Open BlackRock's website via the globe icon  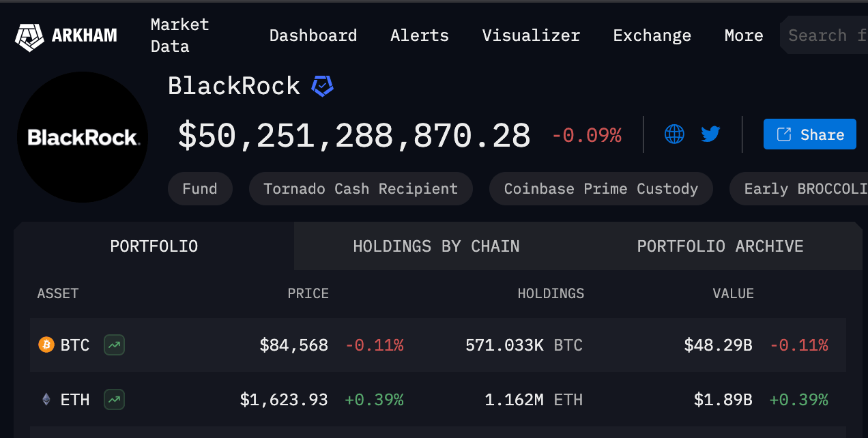(674, 134)
